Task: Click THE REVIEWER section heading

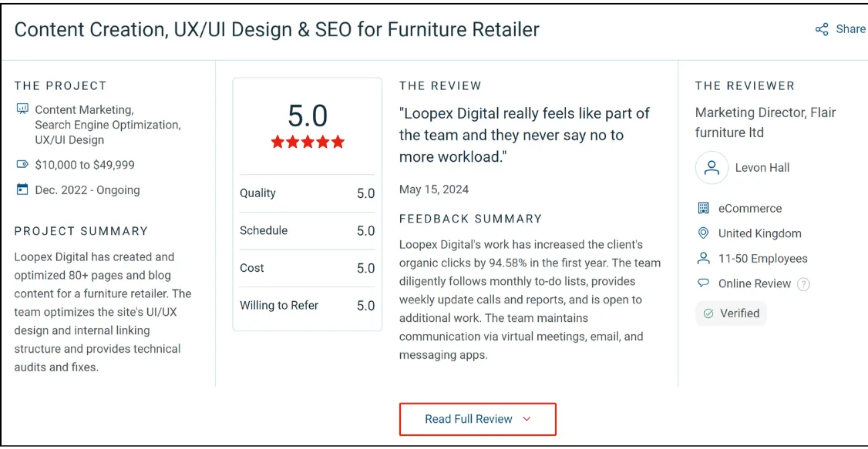Action: (745, 85)
